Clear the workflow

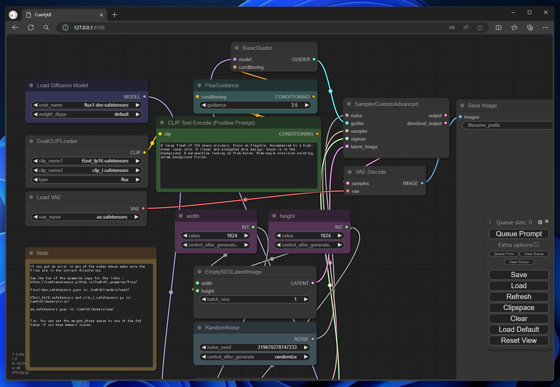(x=519, y=318)
